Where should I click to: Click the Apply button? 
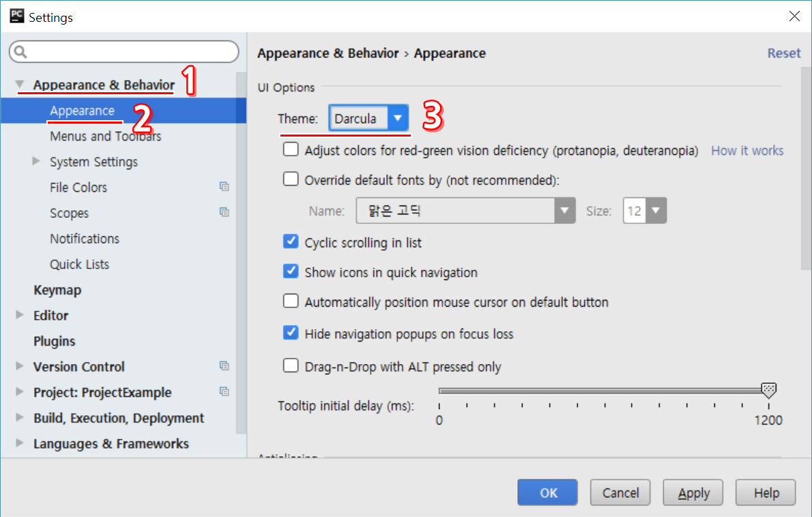695,492
